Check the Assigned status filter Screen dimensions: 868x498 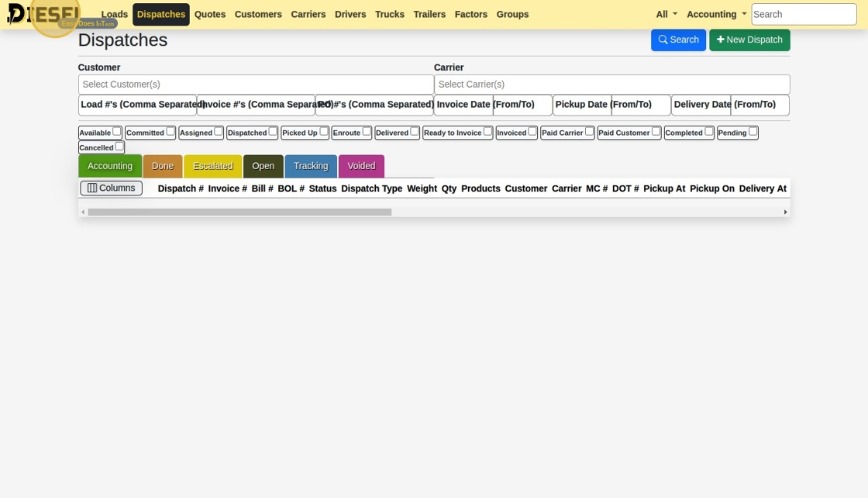219,132
